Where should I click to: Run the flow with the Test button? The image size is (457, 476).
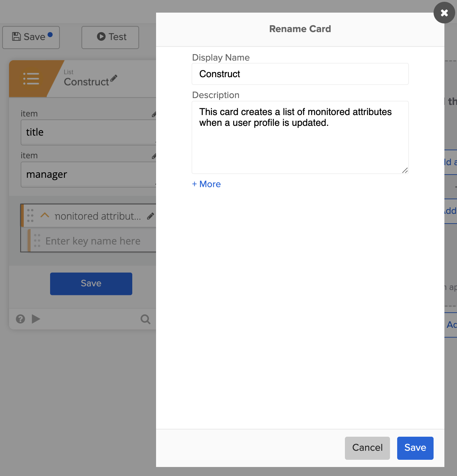pyautogui.click(x=110, y=37)
